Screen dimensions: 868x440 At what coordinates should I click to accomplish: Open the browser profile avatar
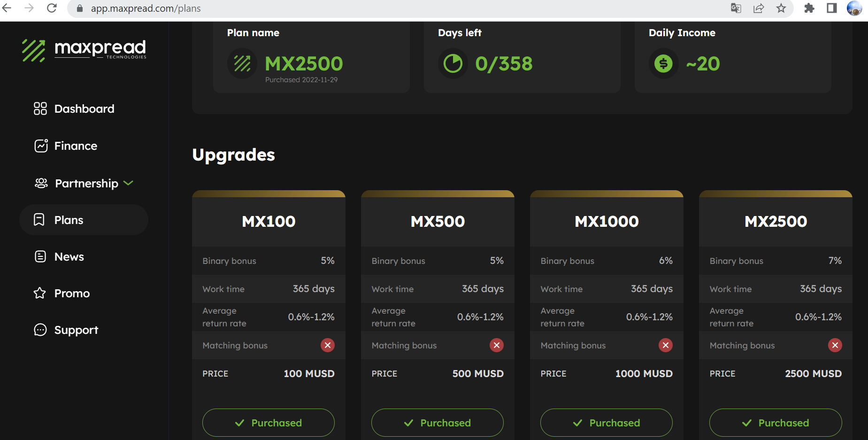(x=854, y=8)
